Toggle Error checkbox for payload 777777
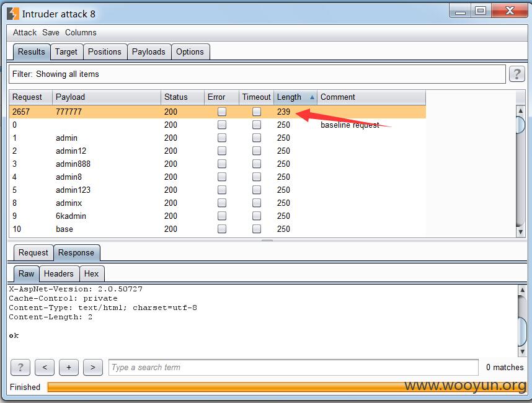The image size is (532, 403). tap(222, 112)
